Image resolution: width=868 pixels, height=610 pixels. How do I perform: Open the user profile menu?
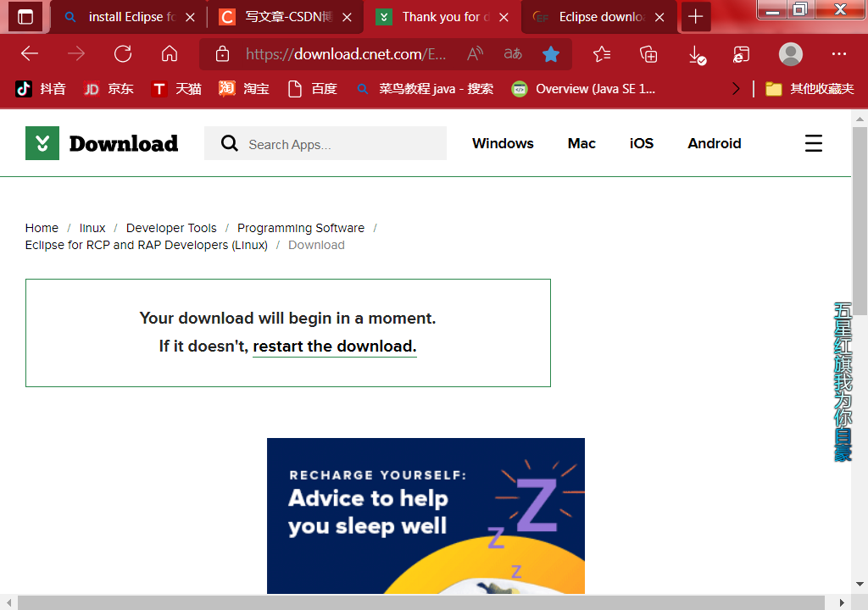pyautogui.click(x=791, y=54)
